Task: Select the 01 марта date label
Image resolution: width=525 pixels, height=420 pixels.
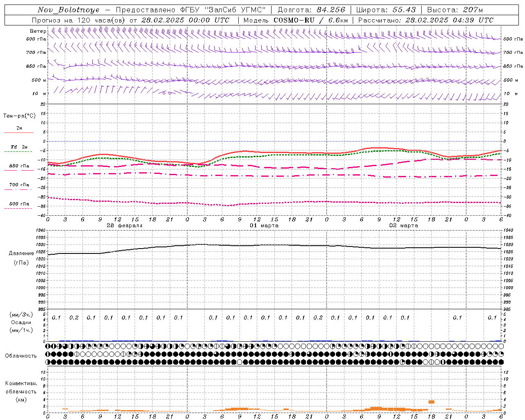Action: (x=264, y=226)
